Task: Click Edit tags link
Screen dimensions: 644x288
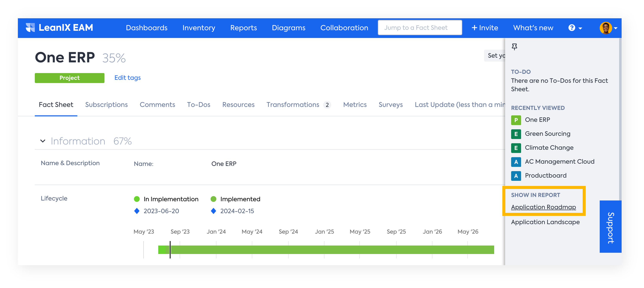Action: [x=127, y=78]
